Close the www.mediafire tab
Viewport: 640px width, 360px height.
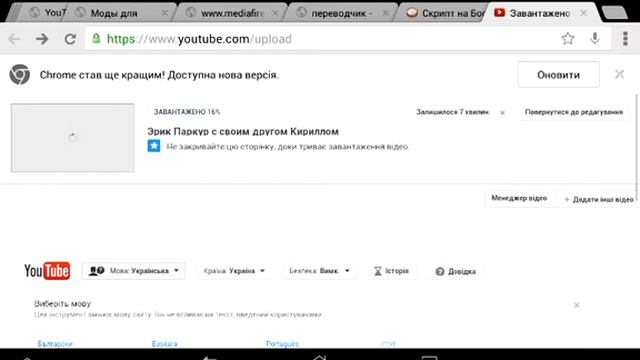click(275, 13)
